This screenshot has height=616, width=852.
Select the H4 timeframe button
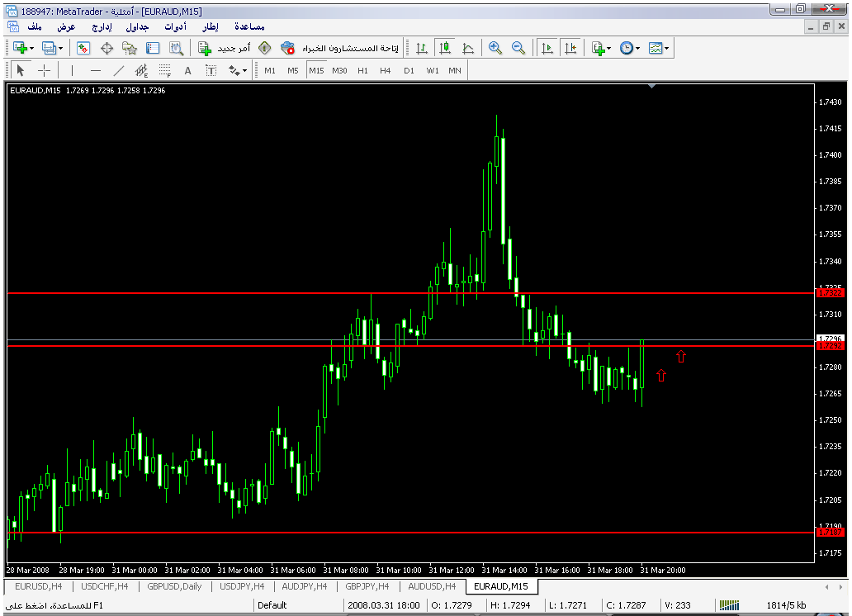pos(385,71)
